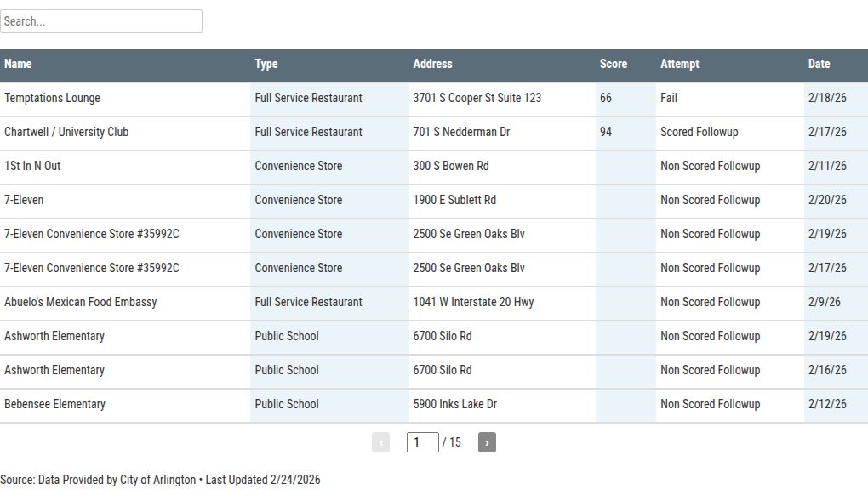Image resolution: width=868 pixels, height=495 pixels.
Task: Sort table by Type column header
Action: (x=266, y=64)
